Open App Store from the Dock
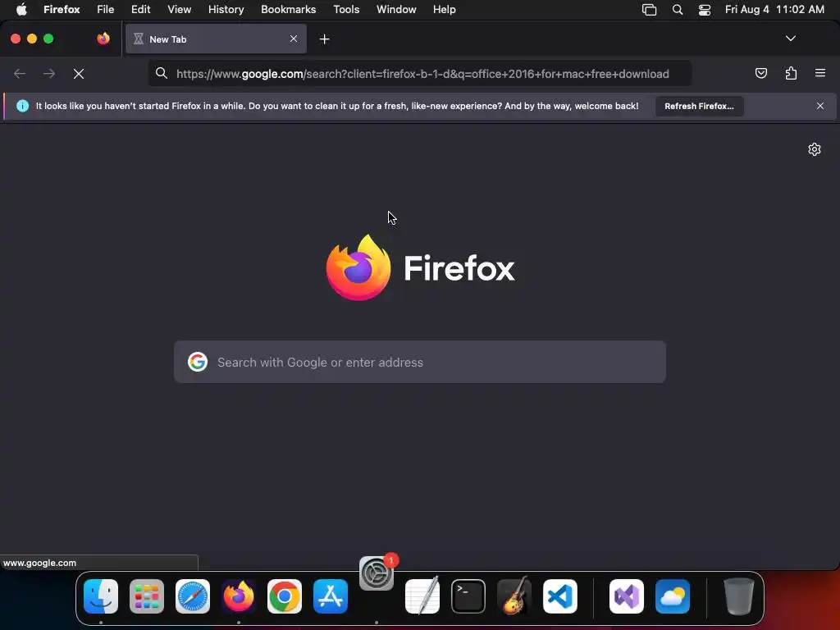Viewport: 840px width, 630px height. coord(331,596)
